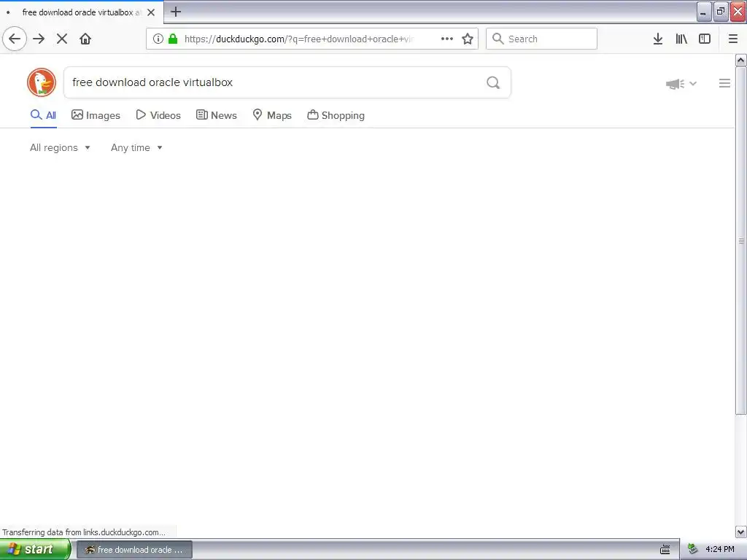747x560 pixels.
Task: Click the Firefox address bar URL
Action: (299, 39)
